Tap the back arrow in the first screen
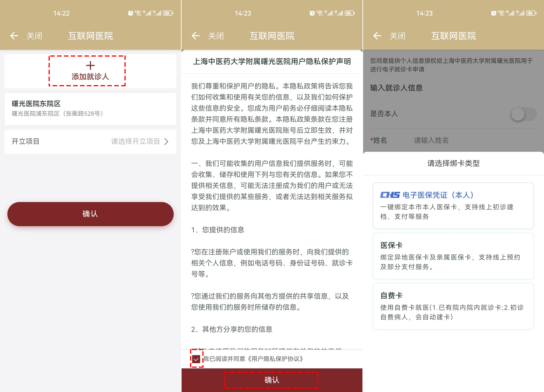Image resolution: width=544 pixels, height=392 pixels. coord(14,36)
